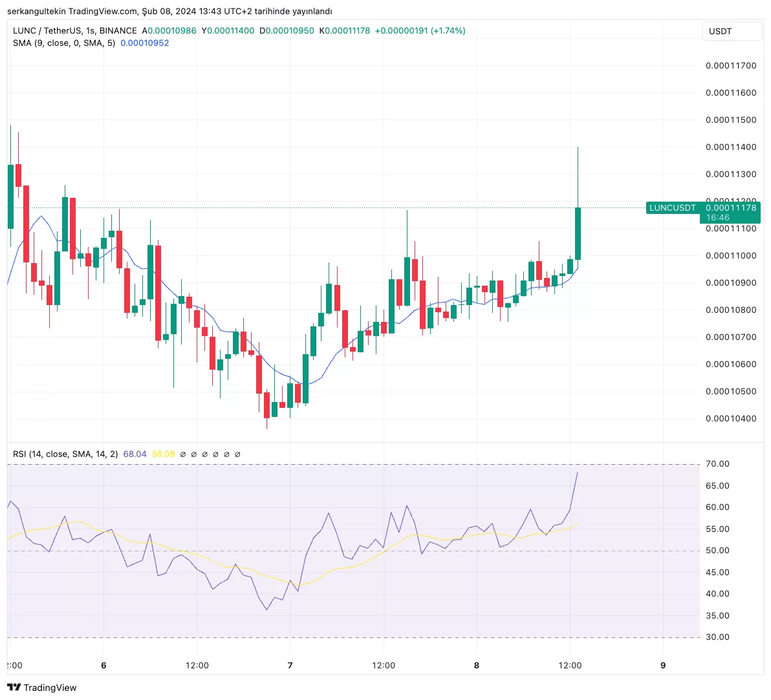Select date 9 on the time axis
Image resolution: width=771 pixels, height=700 pixels.
coord(662,665)
